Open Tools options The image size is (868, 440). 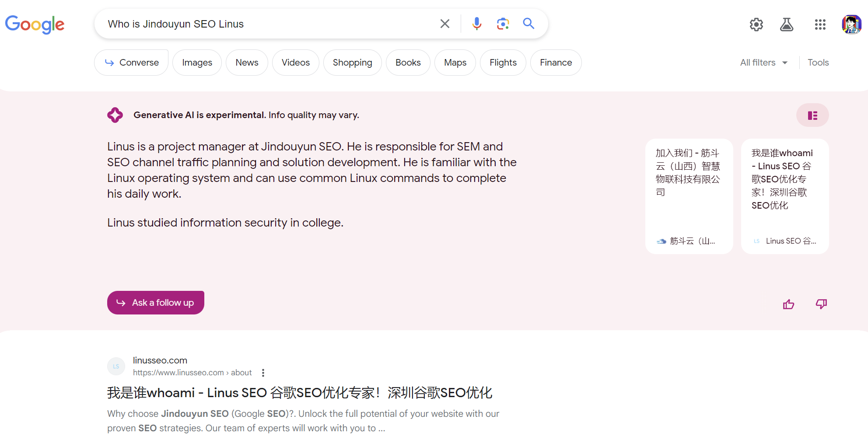point(818,63)
